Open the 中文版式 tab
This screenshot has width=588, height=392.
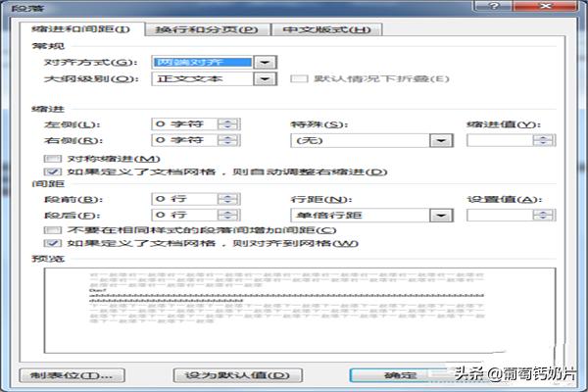(326, 29)
